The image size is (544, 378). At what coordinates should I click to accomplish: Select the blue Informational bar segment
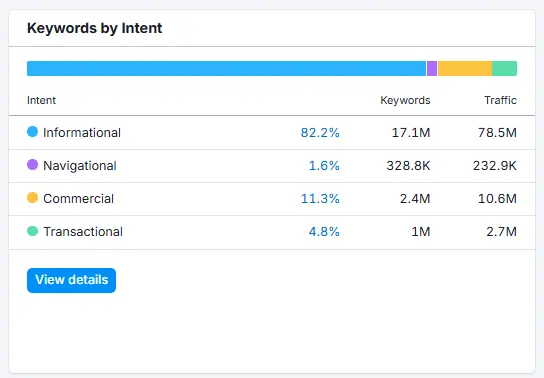(x=226, y=68)
